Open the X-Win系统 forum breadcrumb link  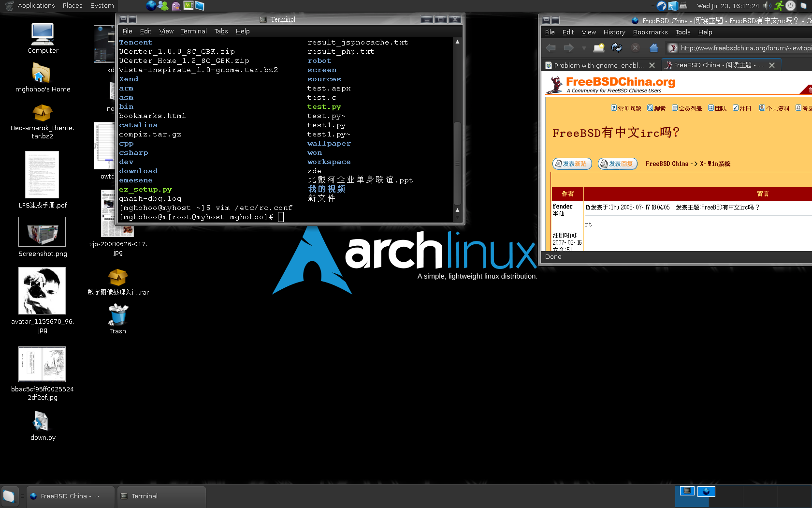715,164
